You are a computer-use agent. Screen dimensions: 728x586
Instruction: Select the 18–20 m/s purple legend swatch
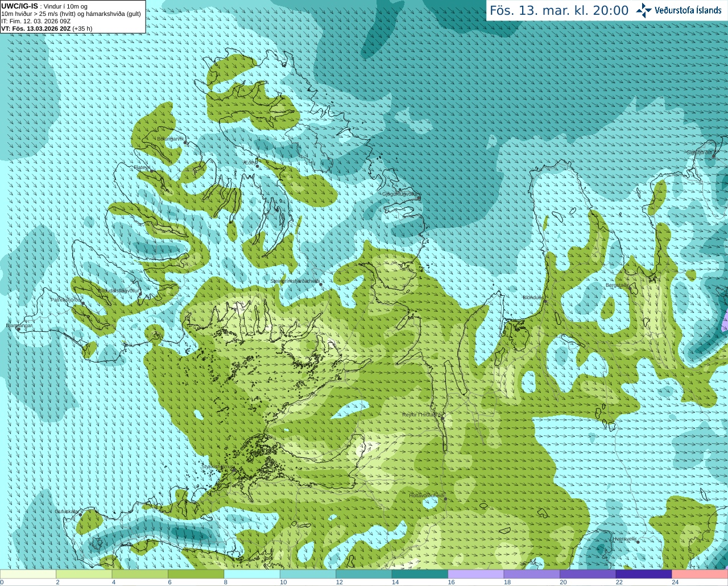pyautogui.click(x=532, y=574)
